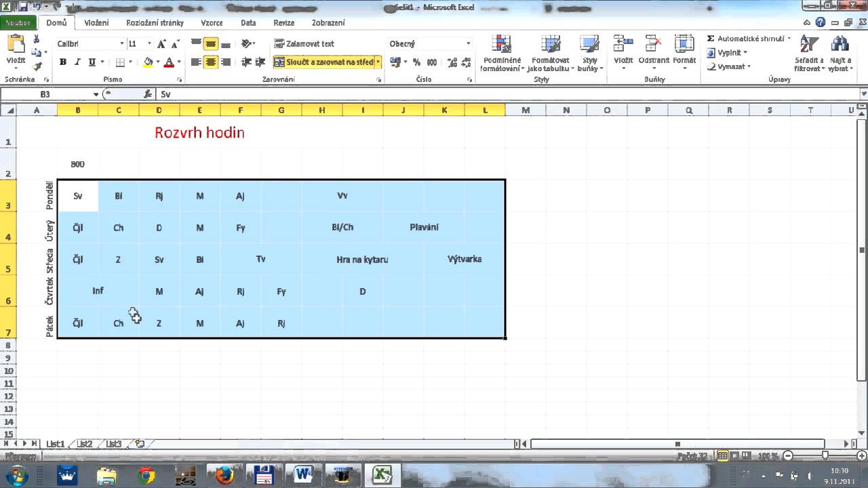The width and height of the screenshot is (868, 488).
Task: Click the Vymazat clear button
Action: pyautogui.click(x=729, y=66)
